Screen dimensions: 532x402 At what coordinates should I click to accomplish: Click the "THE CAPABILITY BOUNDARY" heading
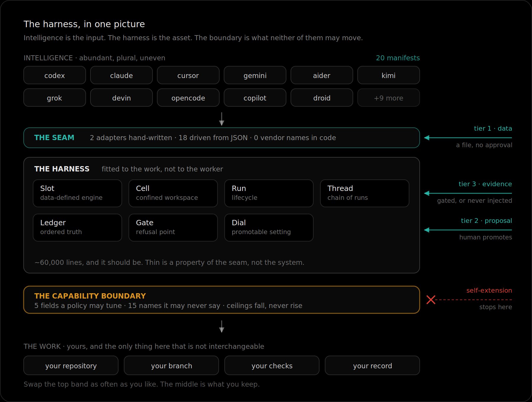tap(90, 296)
